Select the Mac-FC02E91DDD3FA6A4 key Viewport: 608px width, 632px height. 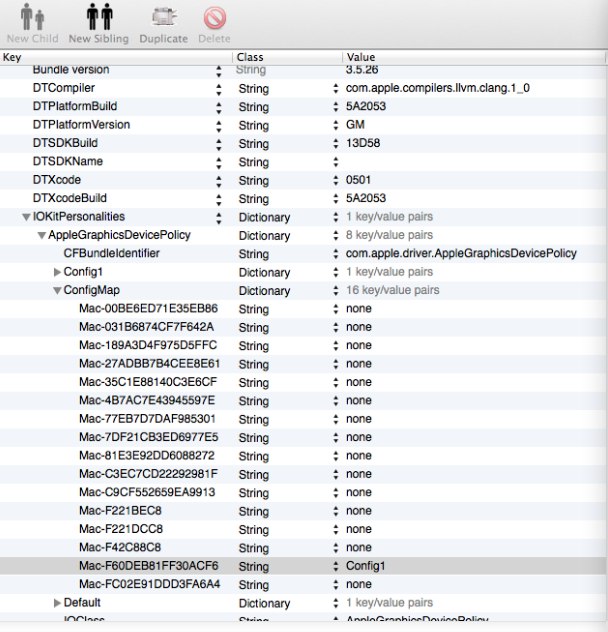point(150,584)
